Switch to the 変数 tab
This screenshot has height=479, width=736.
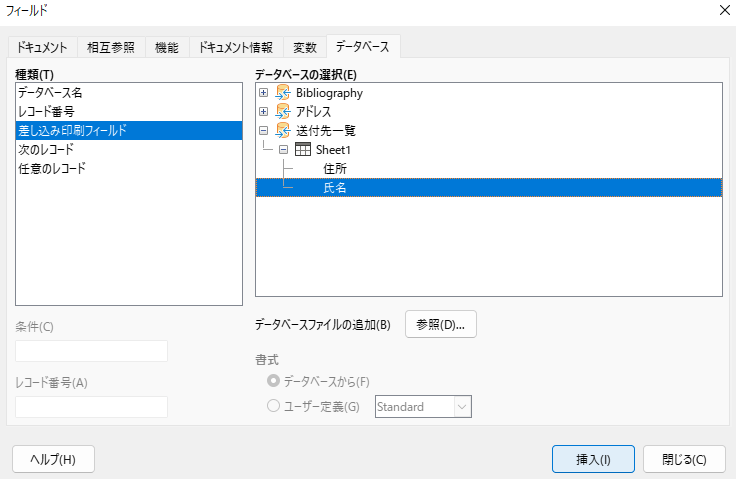pyautogui.click(x=305, y=47)
